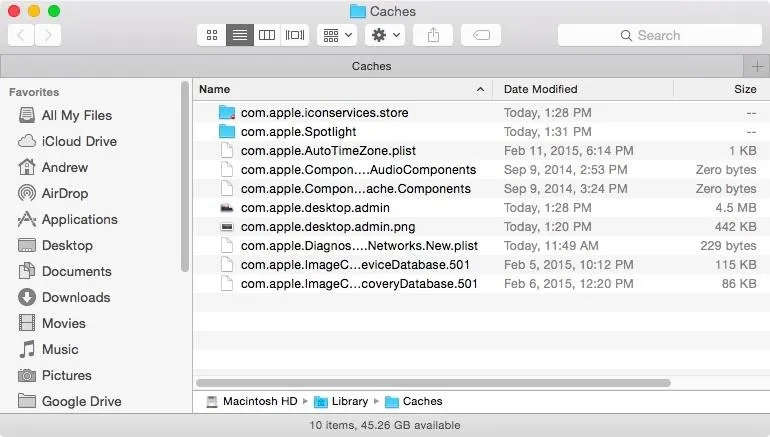770x437 pixels.
Task: Select com.apple.desktop.admin file icon
Action: click(x=227, y=208)
